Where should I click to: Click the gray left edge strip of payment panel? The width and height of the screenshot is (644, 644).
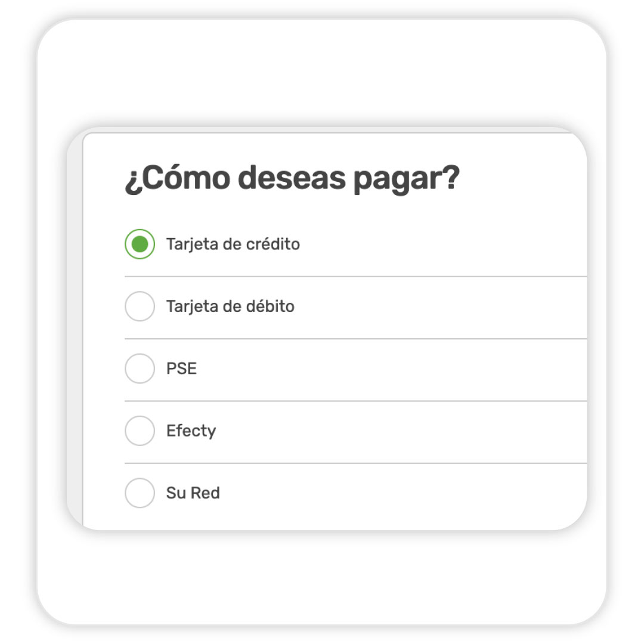[x=75, y=329]
